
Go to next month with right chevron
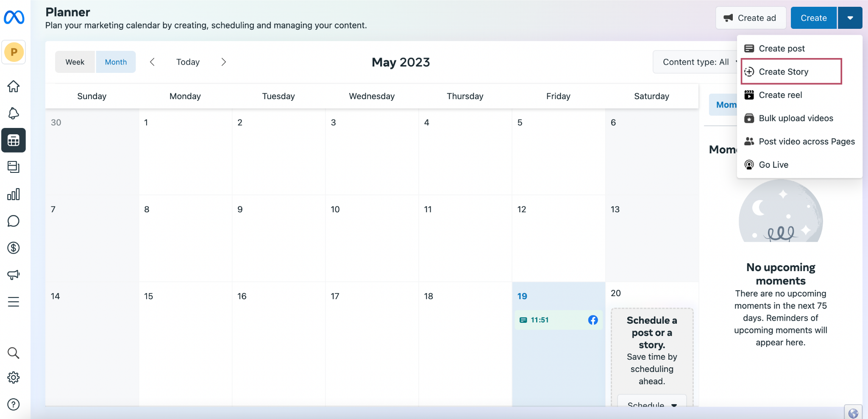click(224, 62)
